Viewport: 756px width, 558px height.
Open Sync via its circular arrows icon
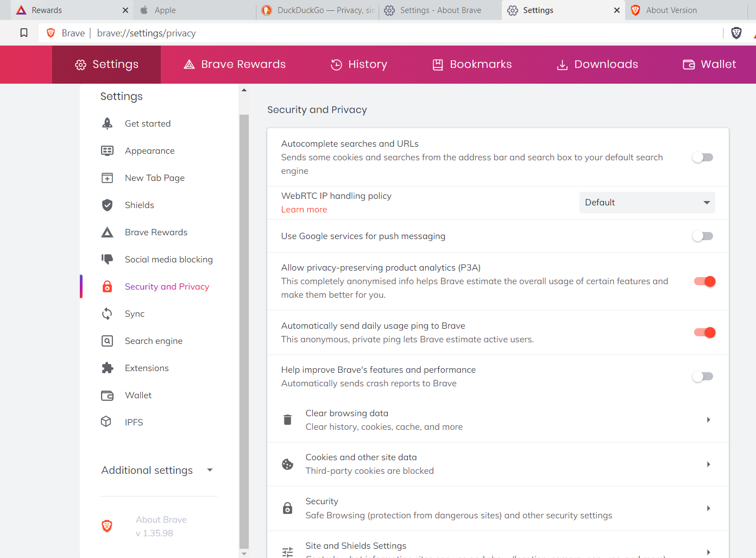(x=107, y=314)
